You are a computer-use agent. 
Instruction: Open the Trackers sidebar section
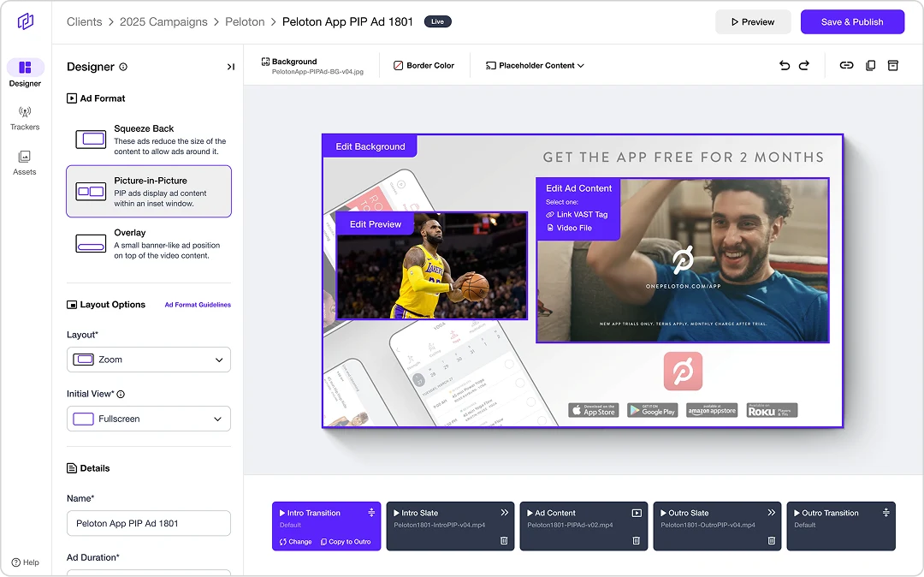pos(25,118)
